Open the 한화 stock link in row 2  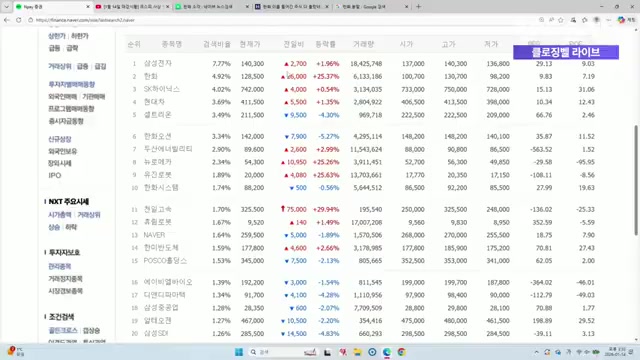[x=151, y=76]
